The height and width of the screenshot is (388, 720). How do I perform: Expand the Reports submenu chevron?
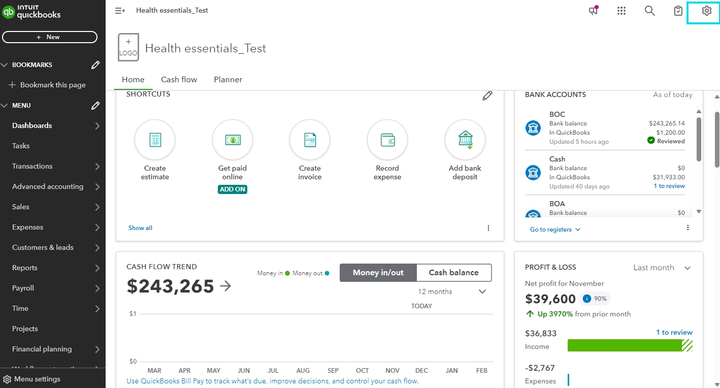pos(97,268)
